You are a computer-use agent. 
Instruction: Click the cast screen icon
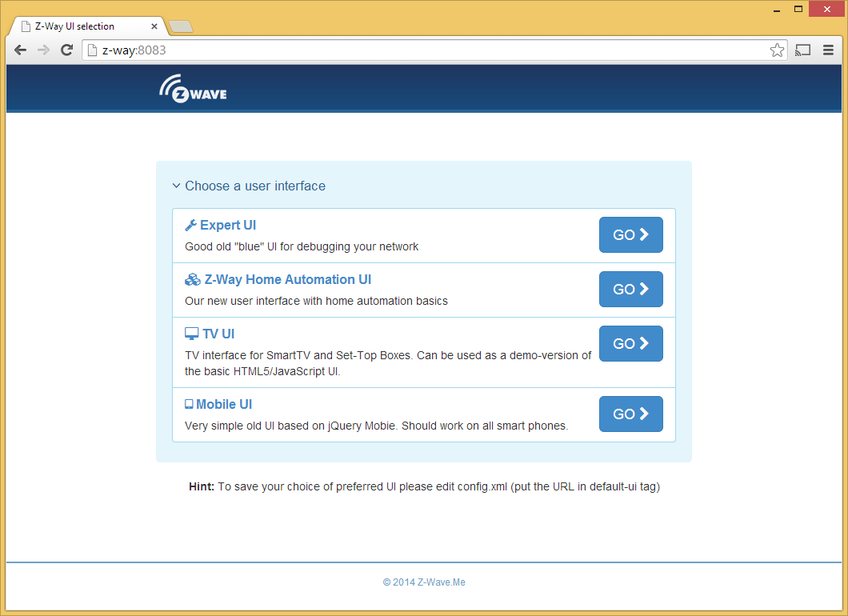(803, 50)
